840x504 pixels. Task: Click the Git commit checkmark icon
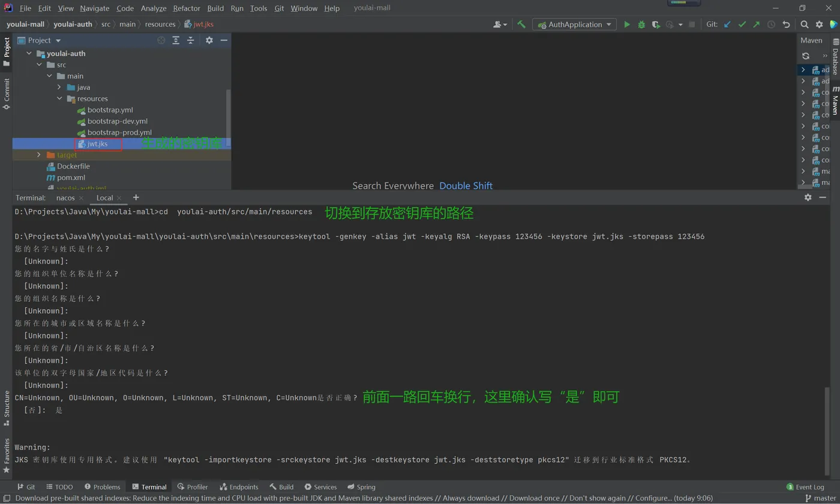coord(742,25)
